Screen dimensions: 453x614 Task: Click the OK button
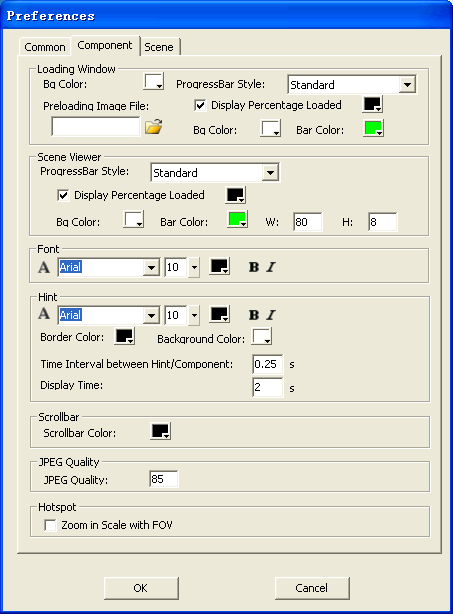pyautogui.click(x=141, y=588)
